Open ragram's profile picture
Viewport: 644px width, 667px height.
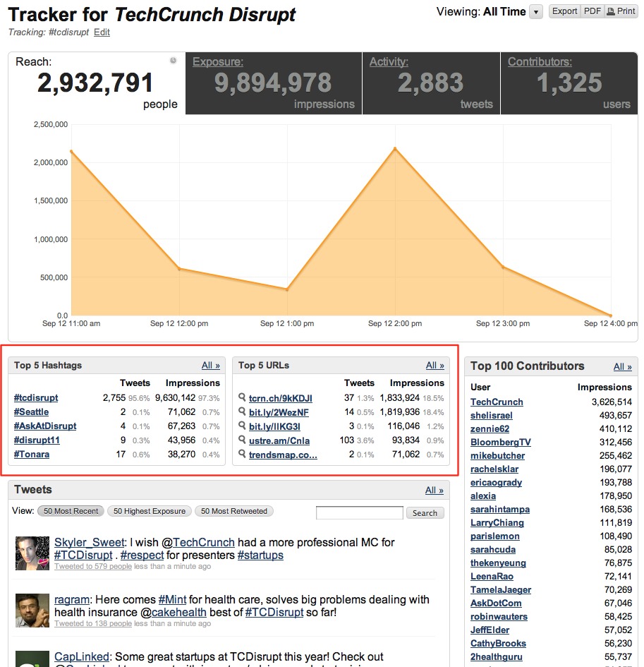pos(32,611)
